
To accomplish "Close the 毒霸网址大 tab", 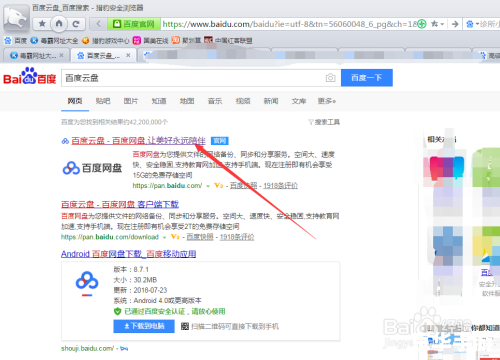I will 61,55.
